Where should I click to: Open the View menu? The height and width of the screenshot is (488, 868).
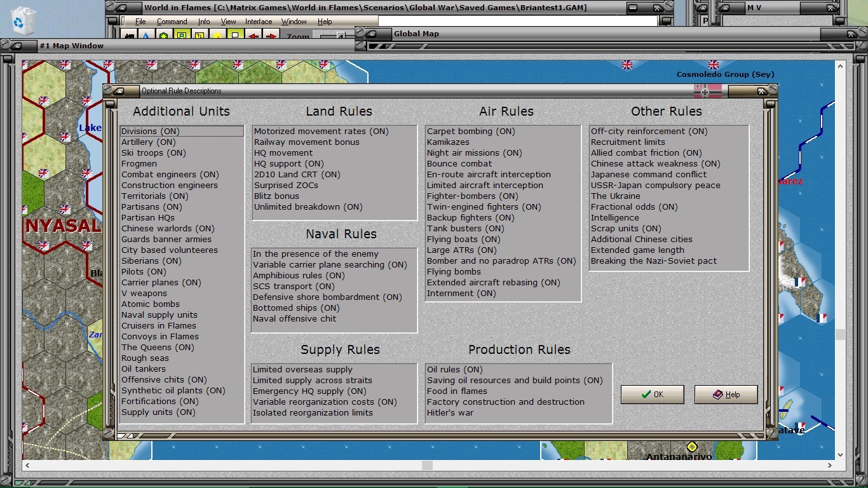(228, 22)
